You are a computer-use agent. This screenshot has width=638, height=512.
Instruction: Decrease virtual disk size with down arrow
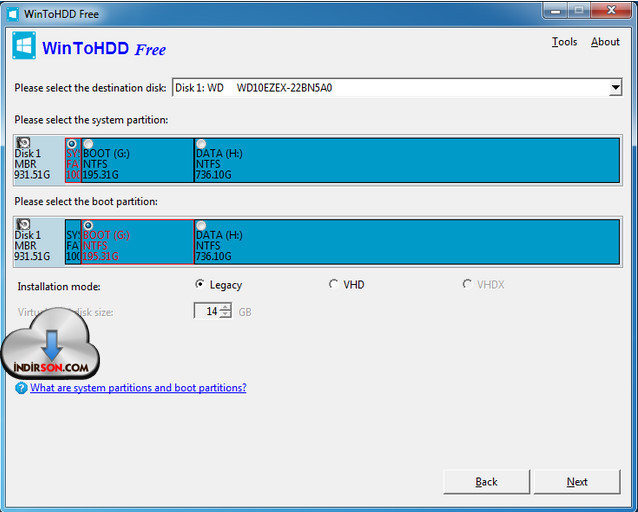[x=225, y=315]
